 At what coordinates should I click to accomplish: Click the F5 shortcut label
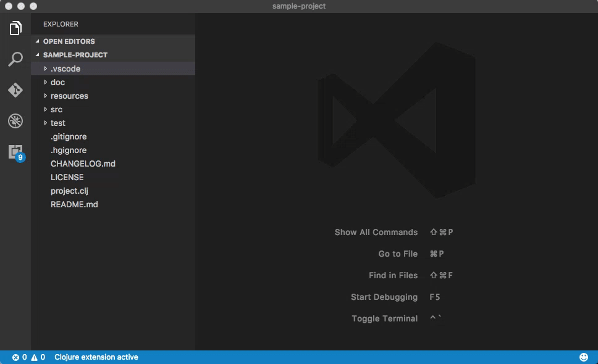click(435, 297)
